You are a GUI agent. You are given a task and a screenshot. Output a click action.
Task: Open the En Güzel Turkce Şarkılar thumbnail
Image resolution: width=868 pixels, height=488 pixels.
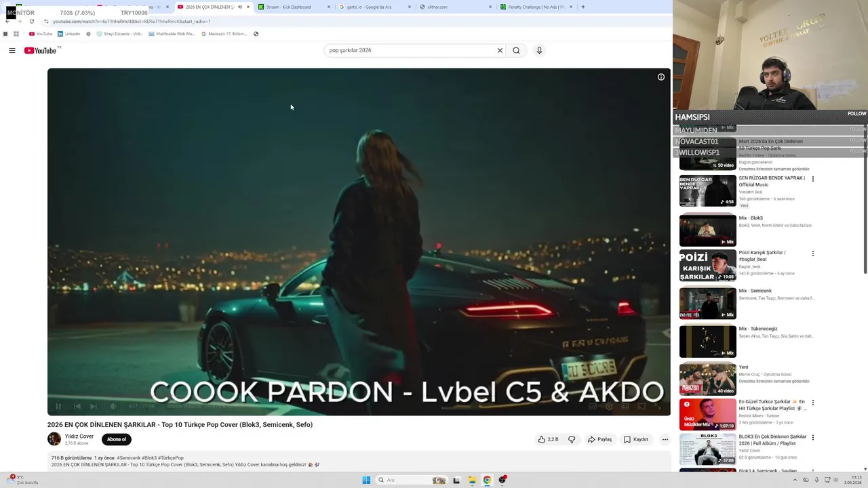click(x=707, y=414)
